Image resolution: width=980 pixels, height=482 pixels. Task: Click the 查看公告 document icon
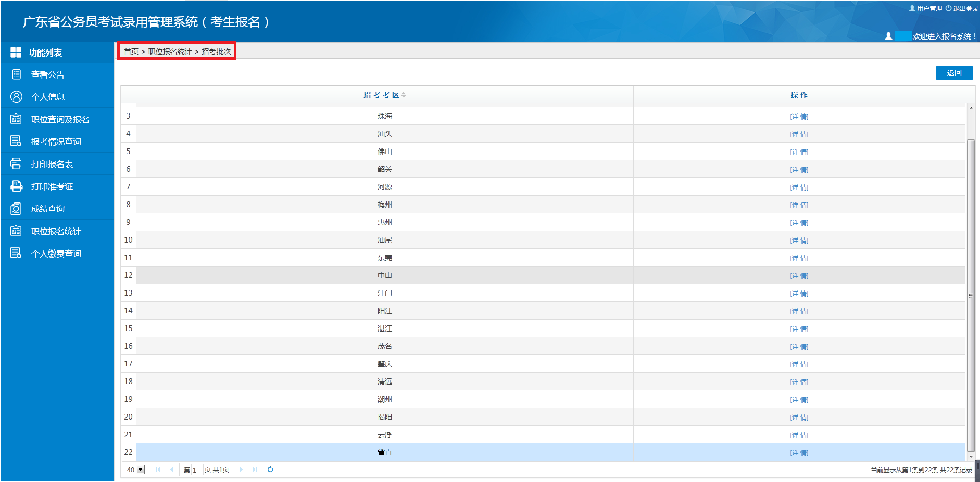click(16, 74)
